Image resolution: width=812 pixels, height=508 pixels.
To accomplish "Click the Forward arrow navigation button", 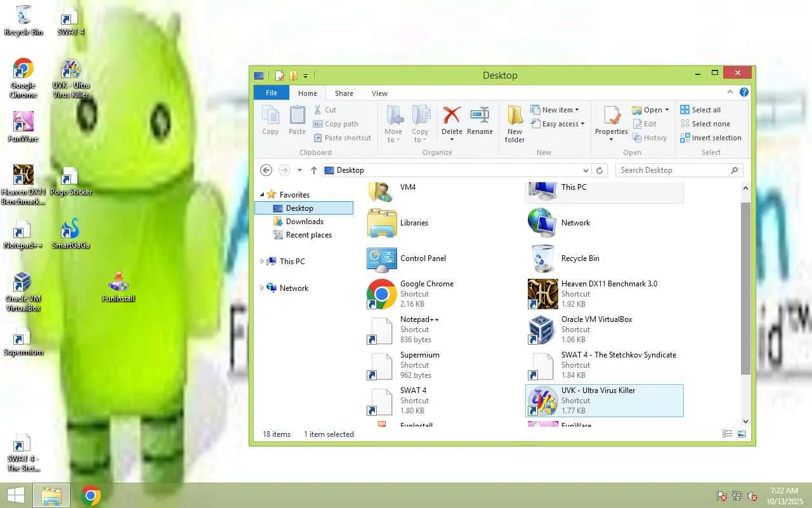I will coord(284,170).
